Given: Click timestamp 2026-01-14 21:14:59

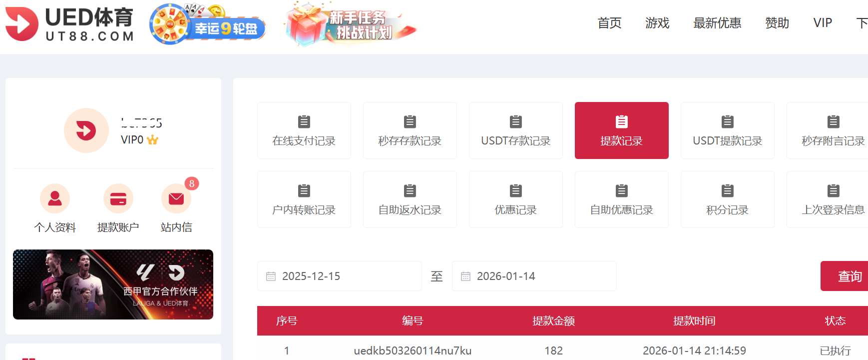Looking at the screenshot, I should [x=694, y=351].
